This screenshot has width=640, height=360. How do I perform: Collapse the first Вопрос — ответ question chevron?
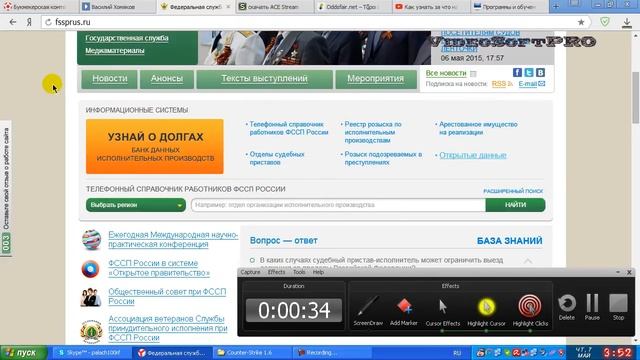click(528, 261)
